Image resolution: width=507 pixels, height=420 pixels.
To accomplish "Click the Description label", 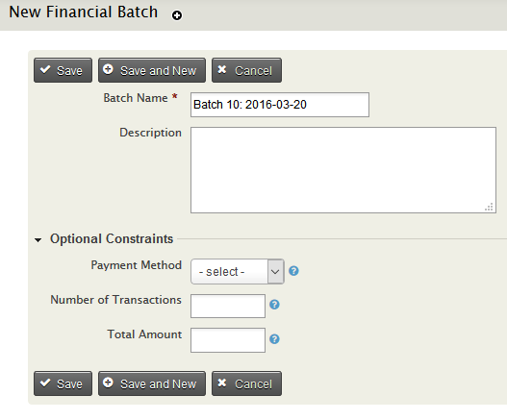I will click(x=150, y=133).
